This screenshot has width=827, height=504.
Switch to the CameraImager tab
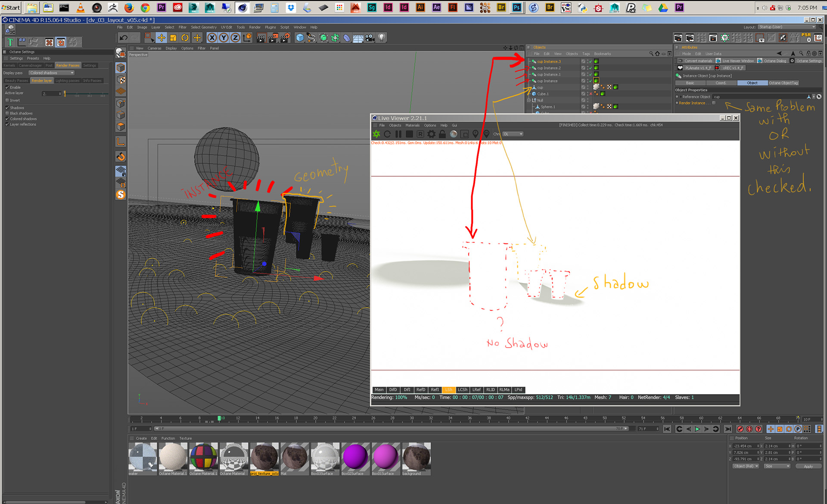coord(30,65)
